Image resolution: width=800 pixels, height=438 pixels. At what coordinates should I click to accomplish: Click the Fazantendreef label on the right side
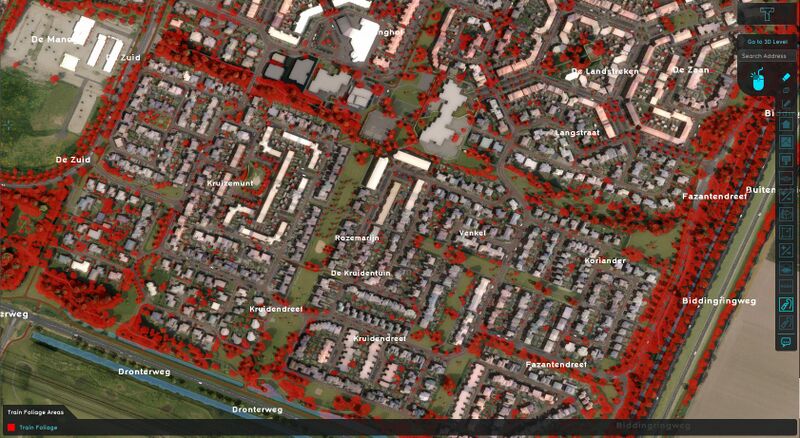(714, 197)
